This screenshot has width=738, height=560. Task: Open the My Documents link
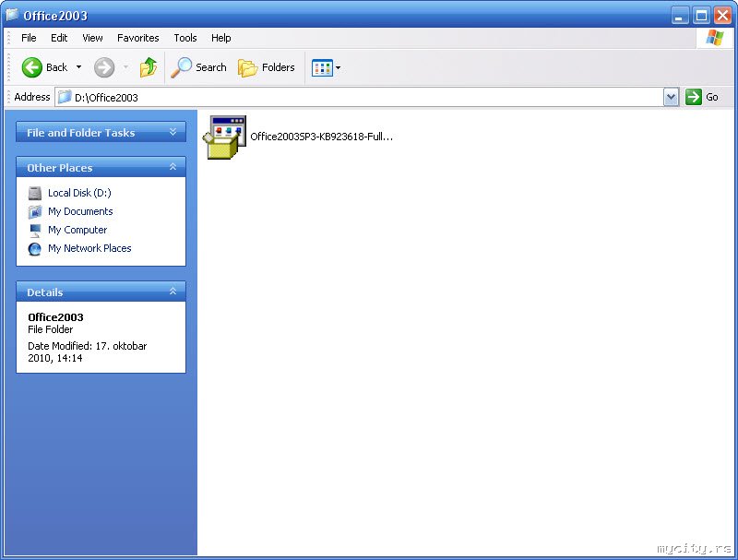click(80, 211)
